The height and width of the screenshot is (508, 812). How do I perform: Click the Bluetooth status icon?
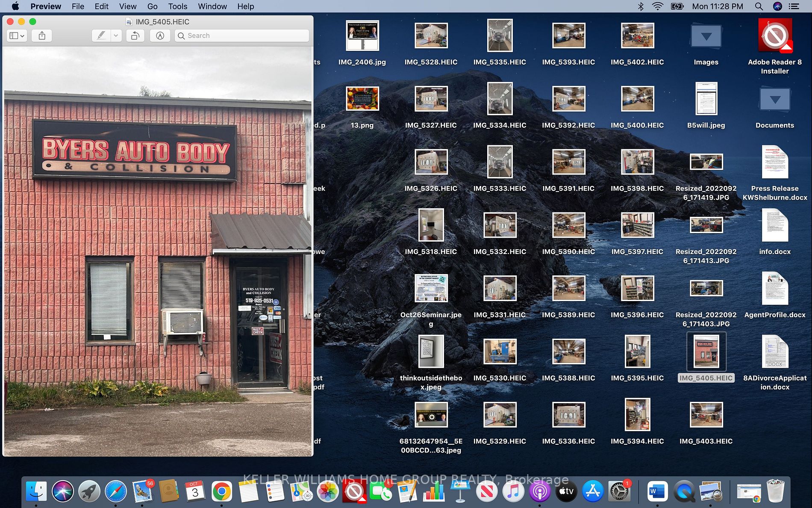pos(640,6)
